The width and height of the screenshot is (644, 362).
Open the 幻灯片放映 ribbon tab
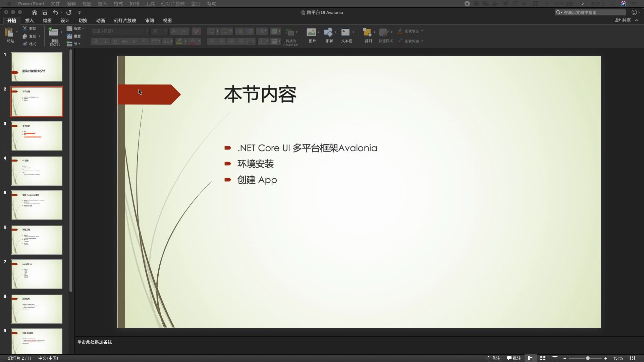[x=125, y=20]
